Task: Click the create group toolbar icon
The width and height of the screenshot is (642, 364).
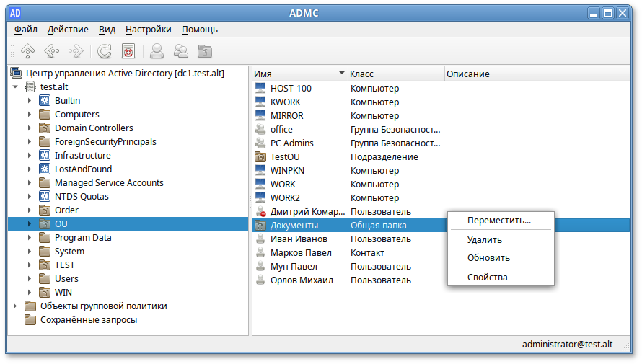Action: (x=180, y=51)
